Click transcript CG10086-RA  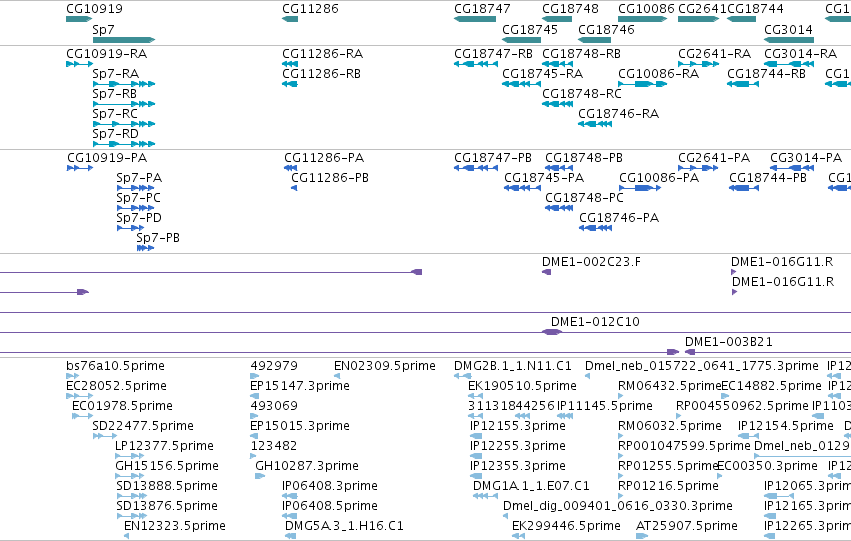tap(658, 74)
